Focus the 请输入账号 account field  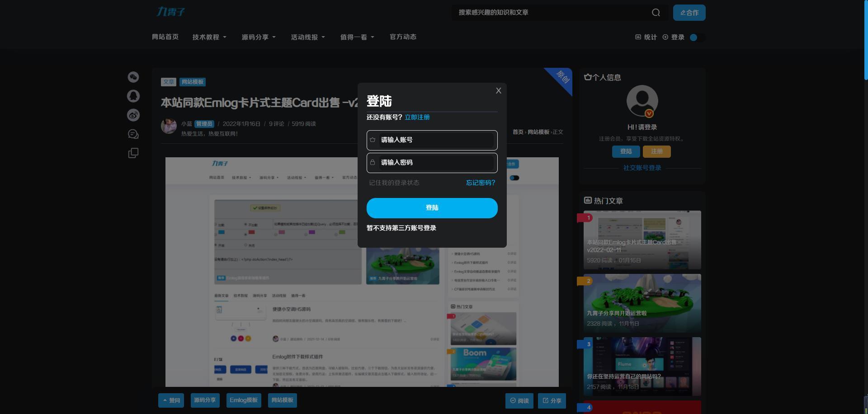pos(432,140)
